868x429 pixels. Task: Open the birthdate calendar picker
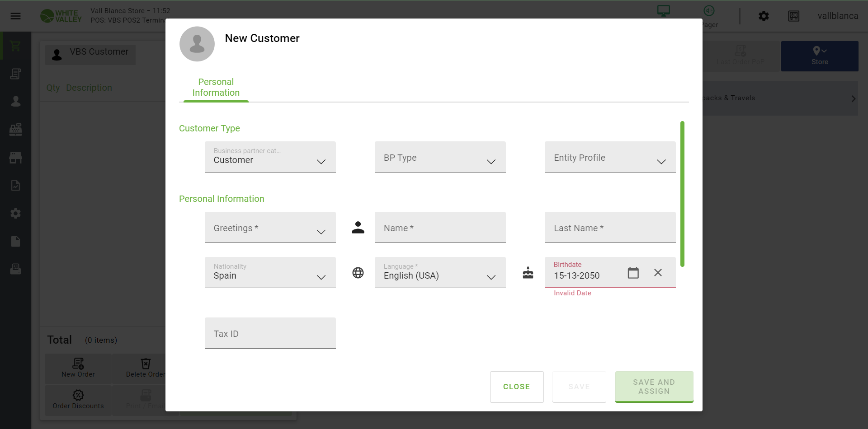point(633,273)
